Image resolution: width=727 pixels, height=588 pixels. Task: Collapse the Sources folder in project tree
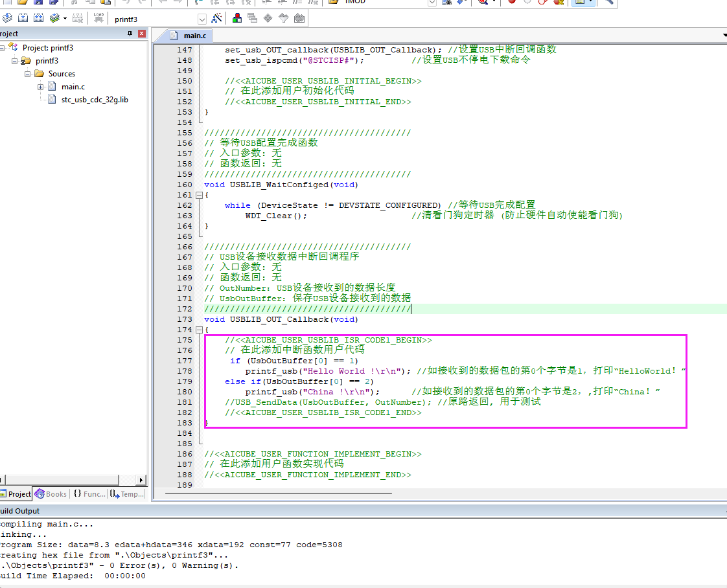pyautogui.click(x=27, y=74)
